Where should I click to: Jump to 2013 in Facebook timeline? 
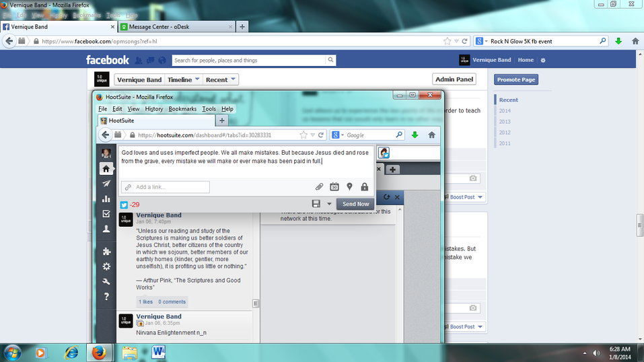(505, 122)
